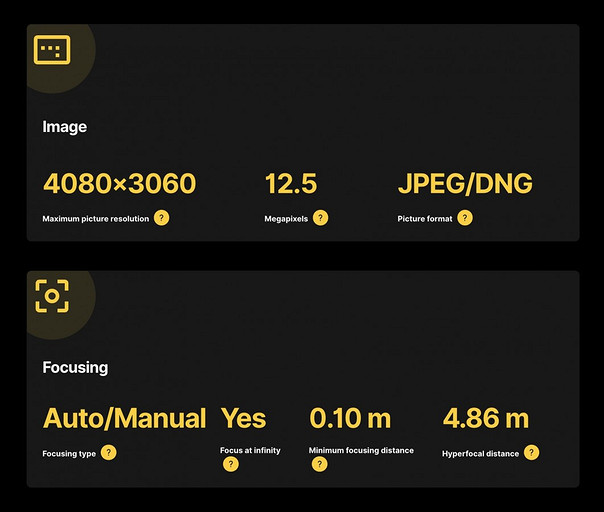Click the Hyperfocal distance label text
The width and height of the screenshot is (604, 512).
(x=480, y=454)
